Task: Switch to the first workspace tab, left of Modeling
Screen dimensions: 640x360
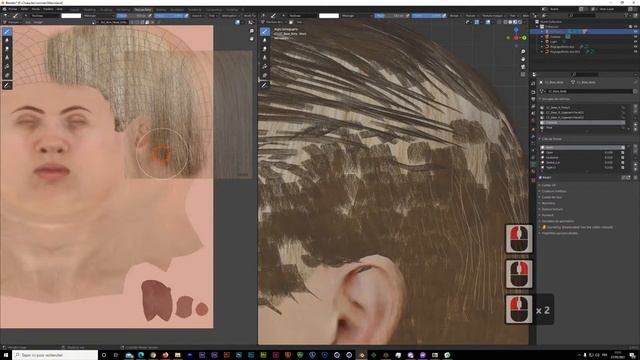Action: point(74,9)
